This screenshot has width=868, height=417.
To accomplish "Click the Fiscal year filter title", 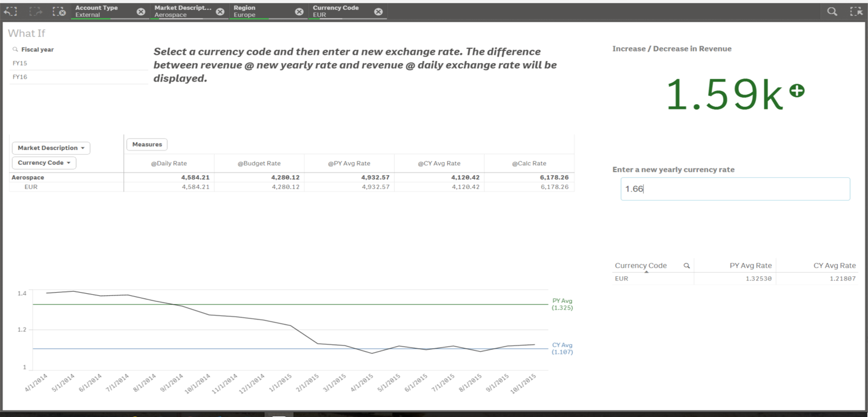I will click(x=37, y=49).
